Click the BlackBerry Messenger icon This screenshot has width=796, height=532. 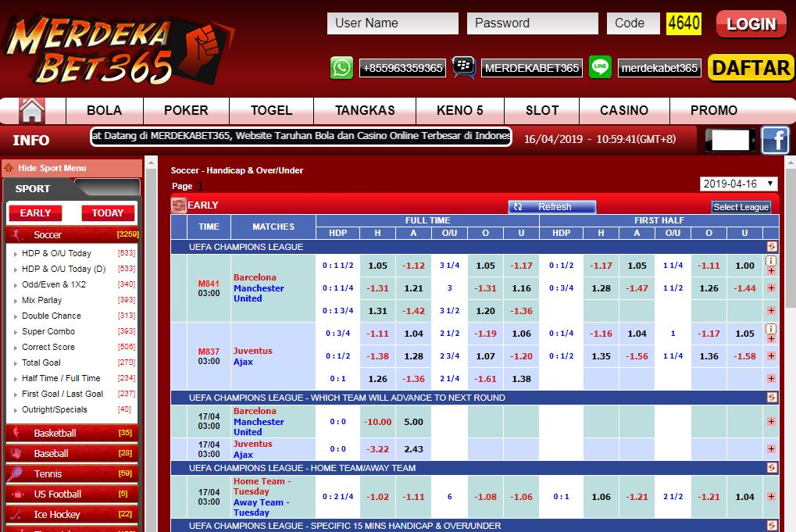click(464, 68)
